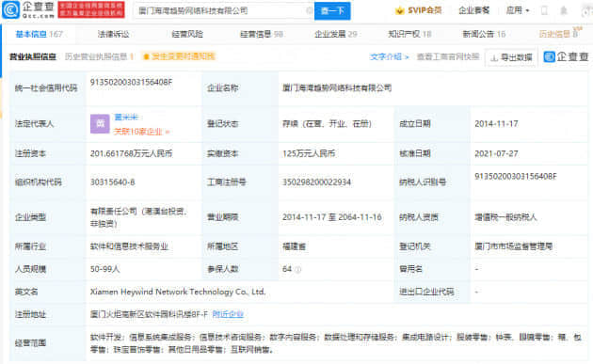Image resolution: width=593 pixels, height=364 pixels.
Task: Click the red official record badge
Action: pyautogui.click(x=91, y=9)
